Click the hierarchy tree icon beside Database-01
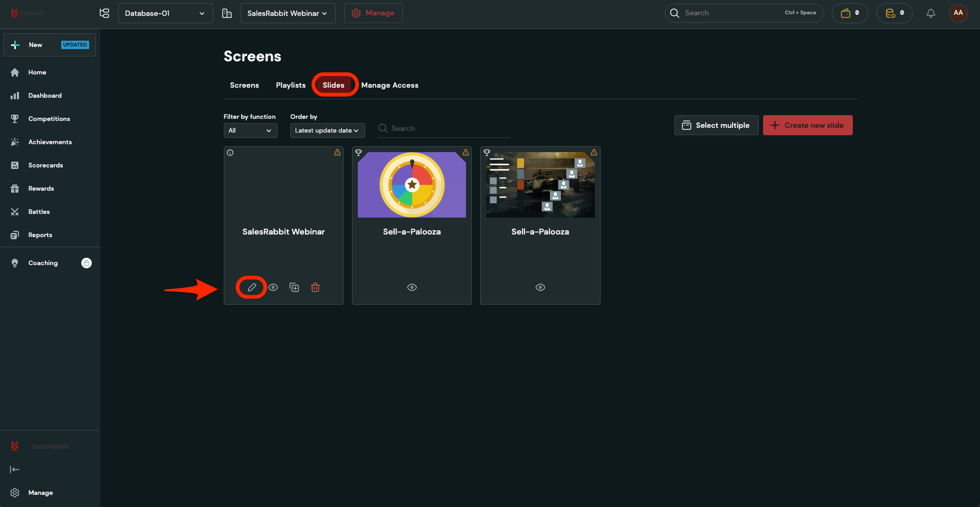The height and width of the screenshot is (507, 980). (x=104, y=13)
